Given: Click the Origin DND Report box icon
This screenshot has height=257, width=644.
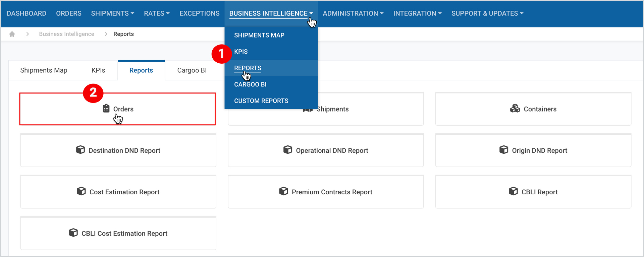Looking at the screenshot, I should pos(504,150).
